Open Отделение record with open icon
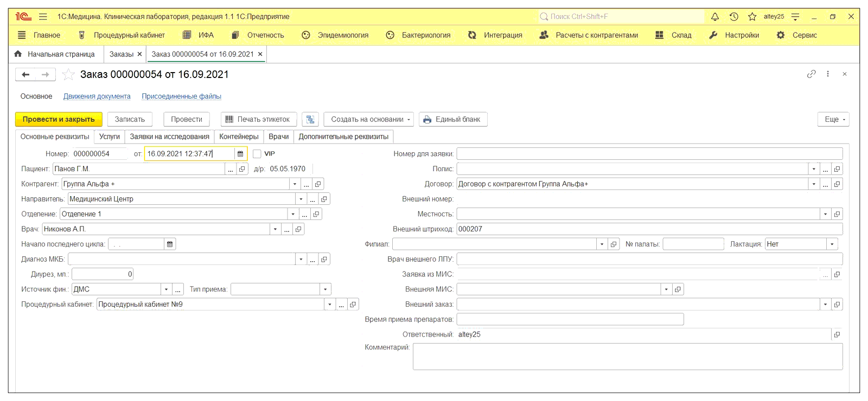This screenshot has height=401, width=868. [316, 214]
